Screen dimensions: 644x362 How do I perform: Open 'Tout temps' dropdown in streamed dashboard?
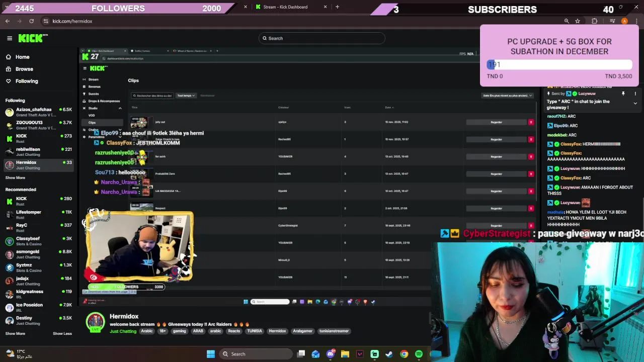pos(186,96)
